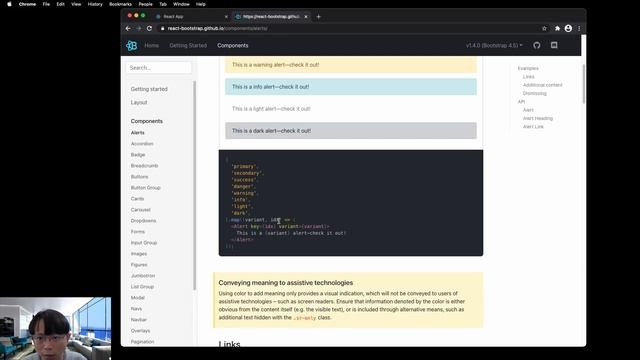Jump to Alert Heading in page contents
640x360 pixels.
pyautogui.click(x=538, y=118)
